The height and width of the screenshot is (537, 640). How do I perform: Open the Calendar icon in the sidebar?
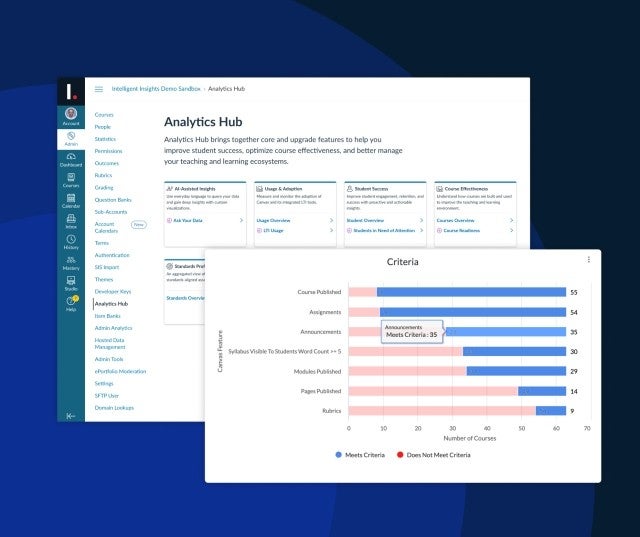(x=70, y=199)
